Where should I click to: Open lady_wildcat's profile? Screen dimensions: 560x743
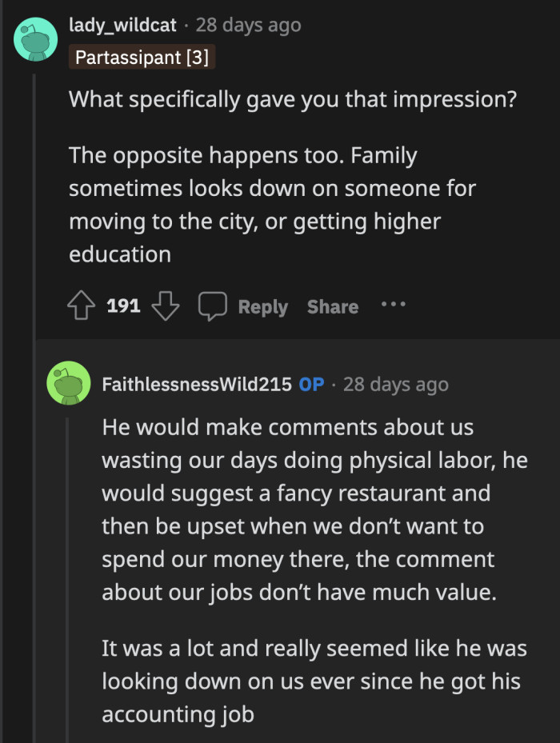point(122,25)
